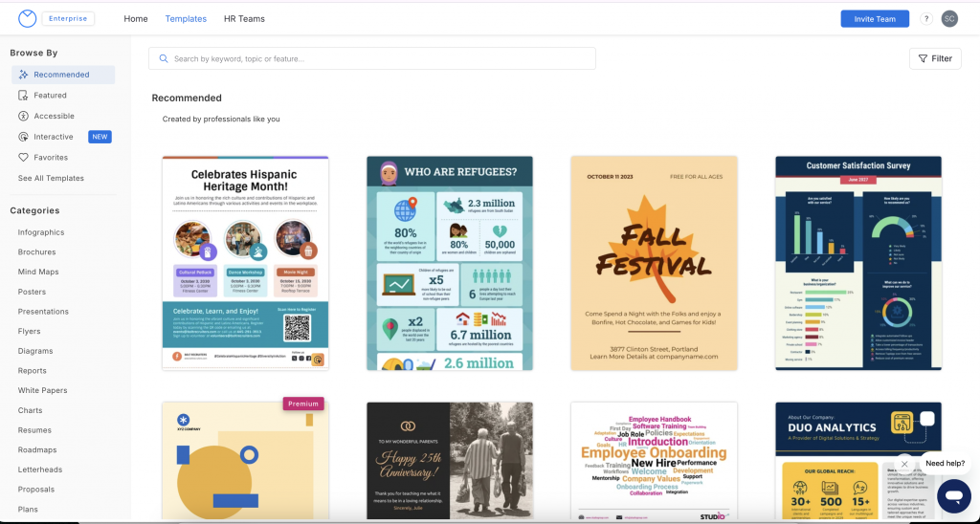Viewport: 980px width, 524px height.
Task: Open Happy 25th Anniversary card template
Action: 450,460
